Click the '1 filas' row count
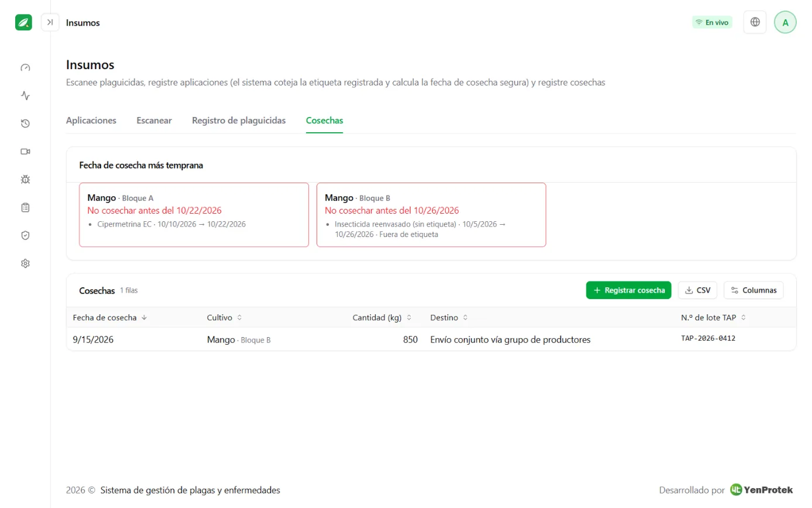This screenshot has height=508, width=812. [x=129, y=290]
